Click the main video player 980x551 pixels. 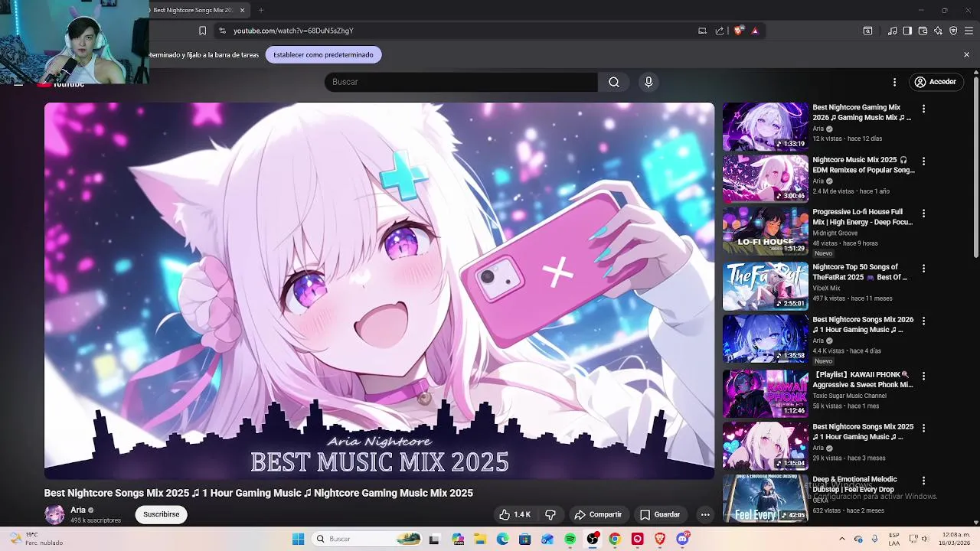[379, 291]
